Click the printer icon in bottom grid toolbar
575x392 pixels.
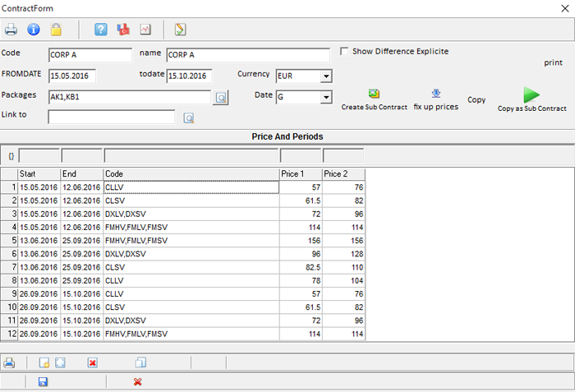[x=9, y=363]
